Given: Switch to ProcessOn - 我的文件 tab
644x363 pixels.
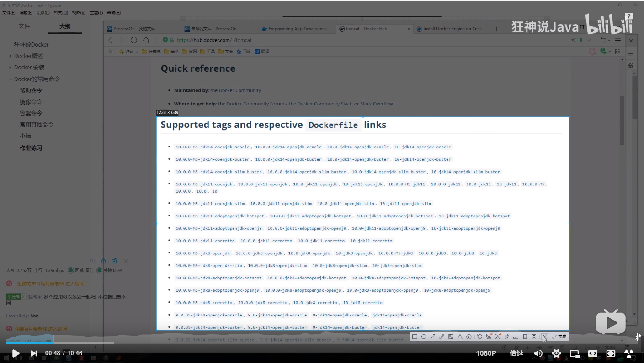Looking at the screenshot, I should (142, 28).
